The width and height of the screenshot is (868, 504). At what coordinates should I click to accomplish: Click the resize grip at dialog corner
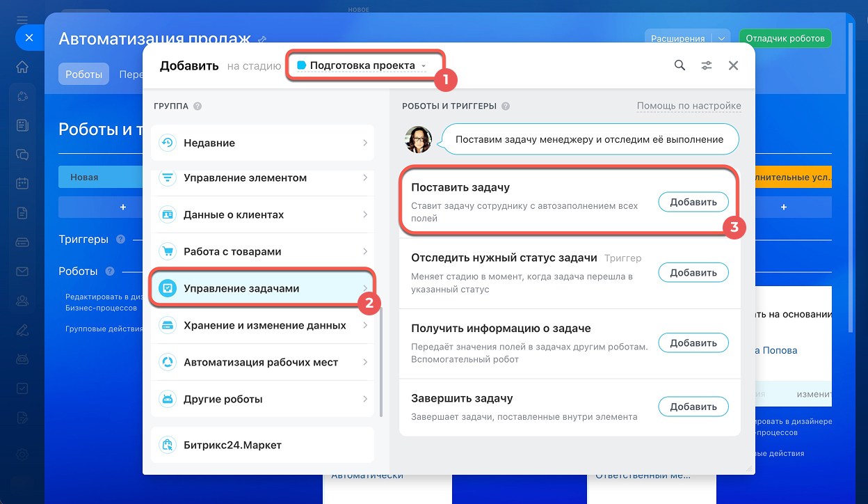point(749,469)
